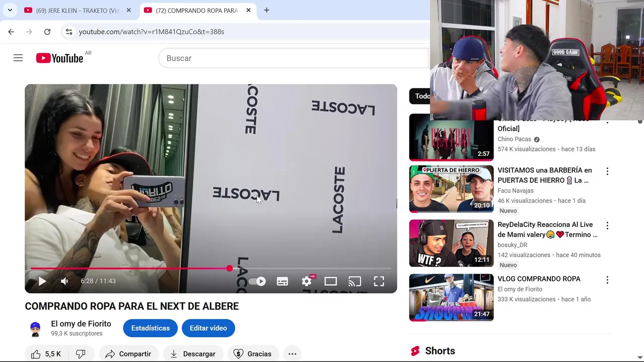Close the JERE KLEIN tab
Viewport: 644px width, 362px height.
tap(129, 10)
